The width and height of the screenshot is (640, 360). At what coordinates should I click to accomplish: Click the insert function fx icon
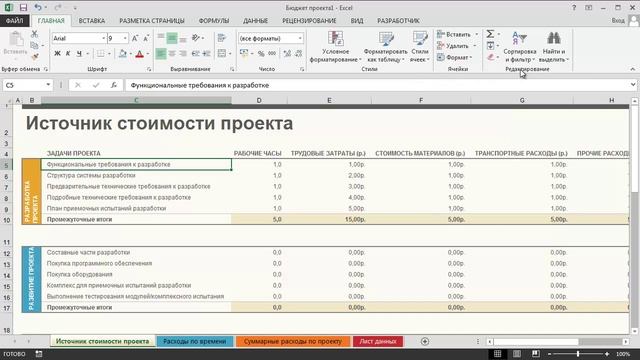114,85
